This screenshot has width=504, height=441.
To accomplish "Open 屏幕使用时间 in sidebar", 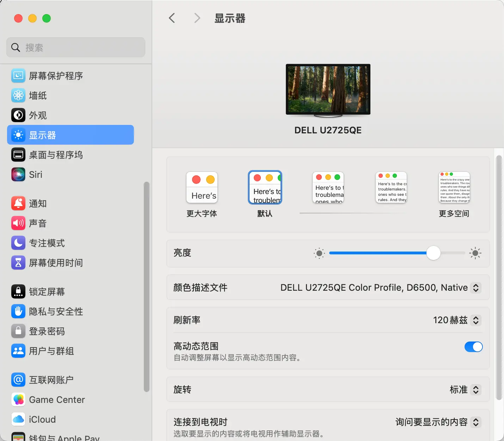I will [x=70, y=262].
